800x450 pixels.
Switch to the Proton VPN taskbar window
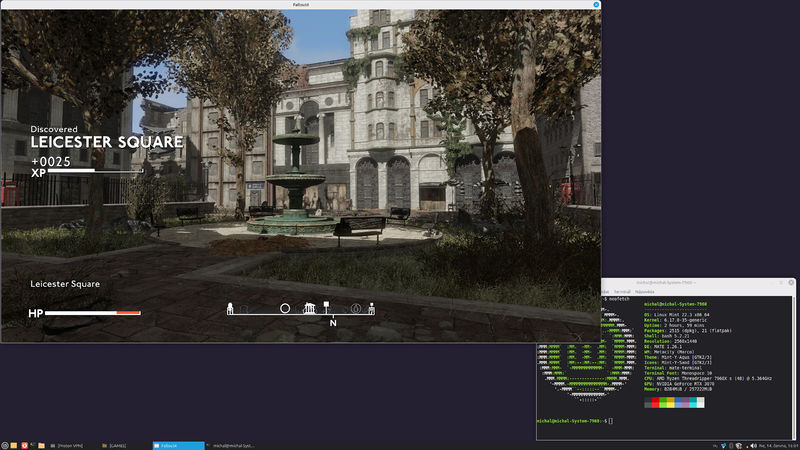[67, 446]
